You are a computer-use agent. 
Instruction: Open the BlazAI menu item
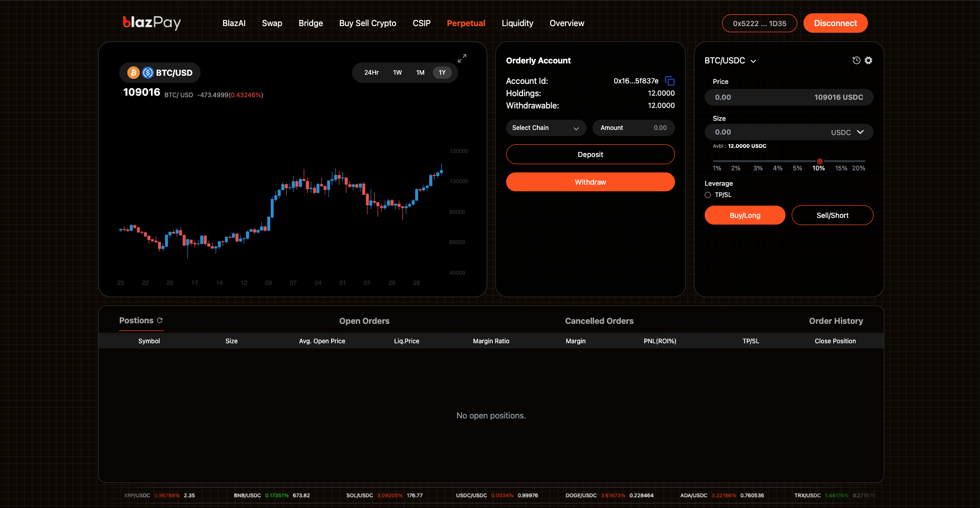234,23
